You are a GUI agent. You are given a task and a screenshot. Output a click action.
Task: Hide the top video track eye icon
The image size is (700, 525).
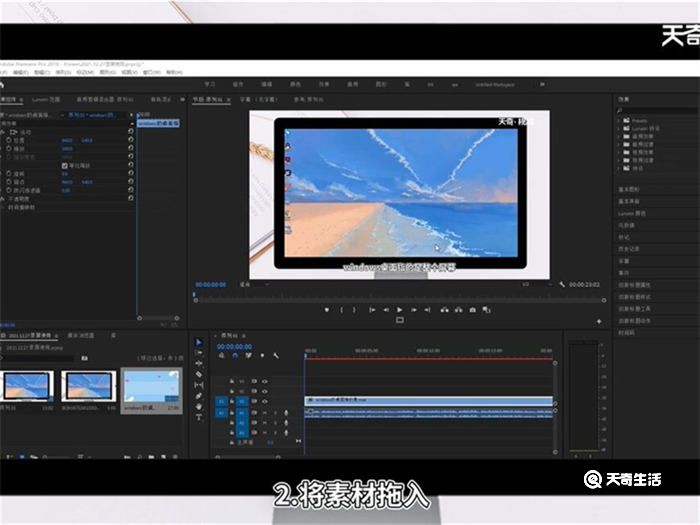coord(265,381)
